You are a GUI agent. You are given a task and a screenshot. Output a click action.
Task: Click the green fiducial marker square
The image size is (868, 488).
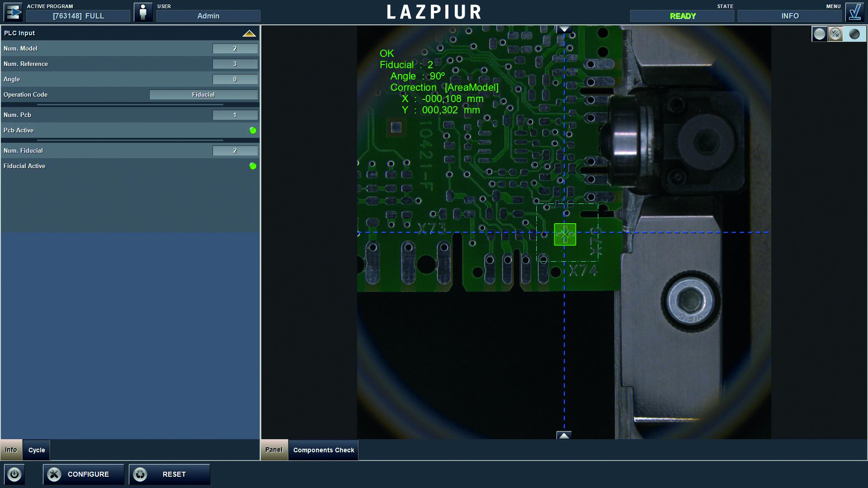565,235
